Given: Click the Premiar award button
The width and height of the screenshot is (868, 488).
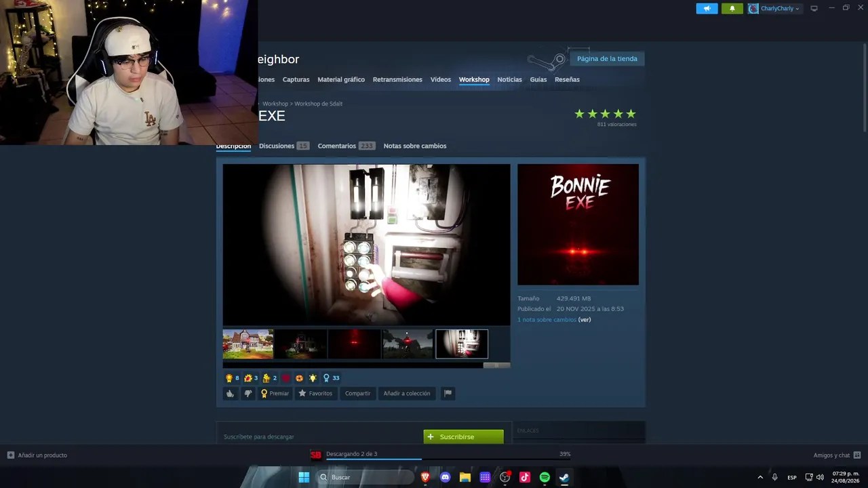Looking at the screenshot, I should [x=275, y=393].
